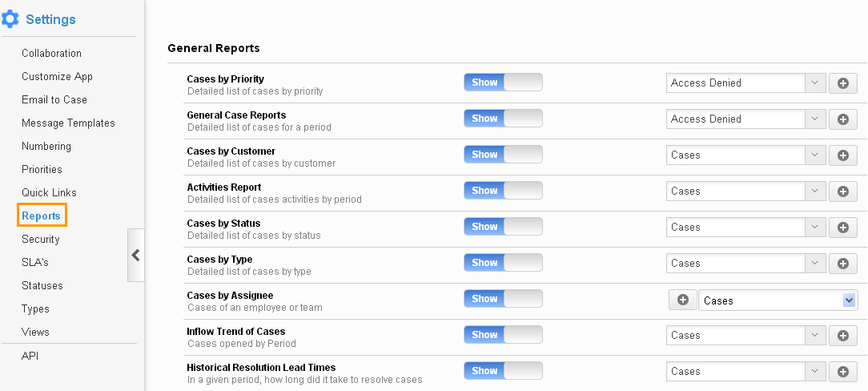The width and height of the screenshot is (868, 391).
Task: Click plus icon for Cases by Priority
Action: (842, 83)
